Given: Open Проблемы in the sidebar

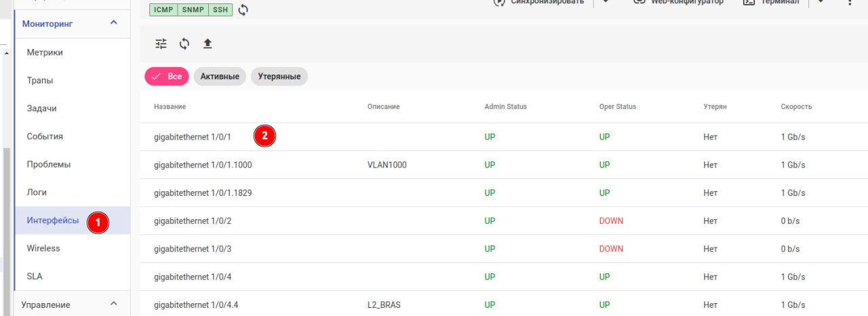Looking at the screenshot, I should 72,164.
